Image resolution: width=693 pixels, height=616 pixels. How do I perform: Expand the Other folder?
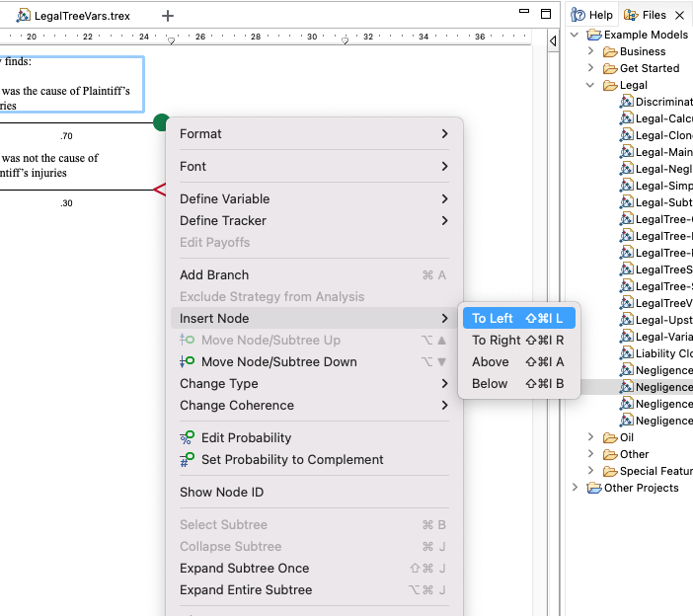[x=591, y=454]
